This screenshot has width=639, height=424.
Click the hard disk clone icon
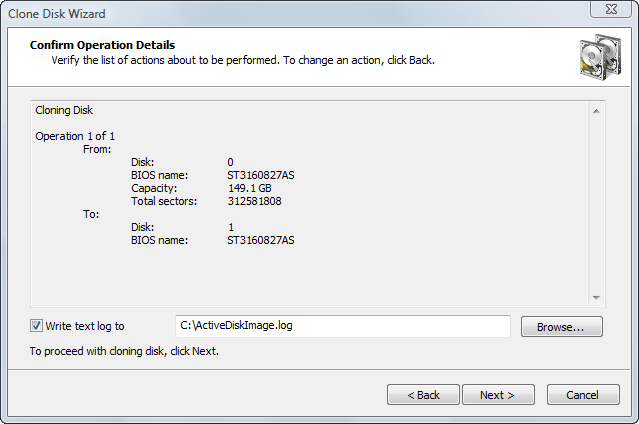click(600, 57)
